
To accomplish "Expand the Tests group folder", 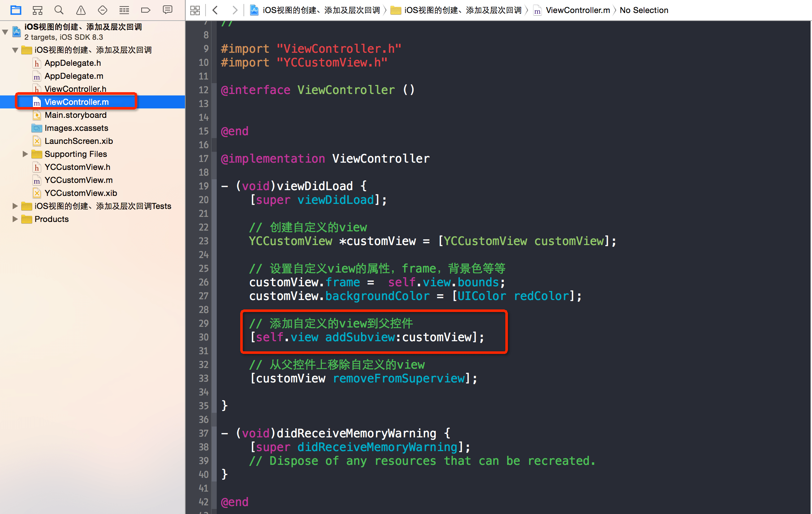I will [15, 206].
